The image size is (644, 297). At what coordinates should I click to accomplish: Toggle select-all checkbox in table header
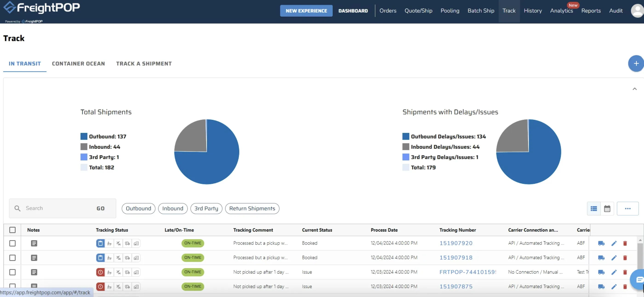click(12, 230)
